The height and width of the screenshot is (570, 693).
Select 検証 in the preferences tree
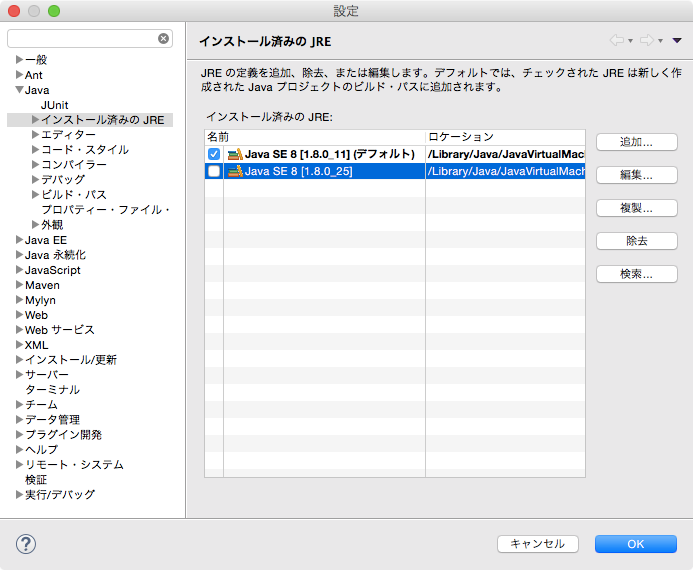pyautogui.click(x=36, y=479)
